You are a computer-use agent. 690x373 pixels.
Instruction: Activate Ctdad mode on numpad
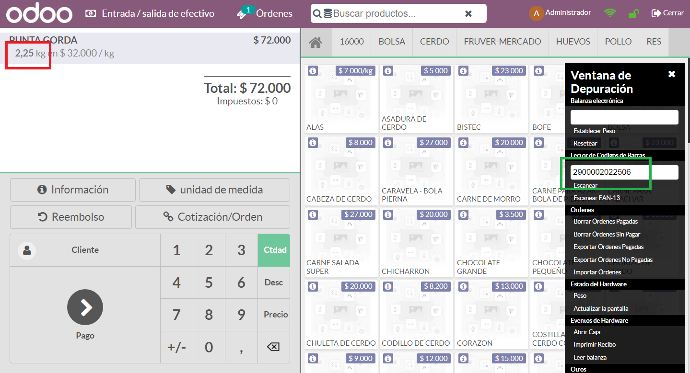tap(274, 250)
